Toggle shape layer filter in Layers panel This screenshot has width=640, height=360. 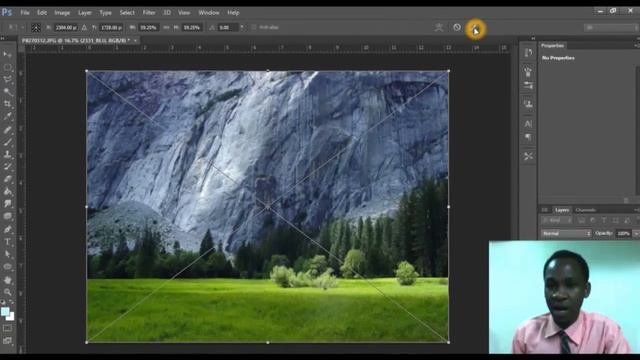(x=616, y=220)
